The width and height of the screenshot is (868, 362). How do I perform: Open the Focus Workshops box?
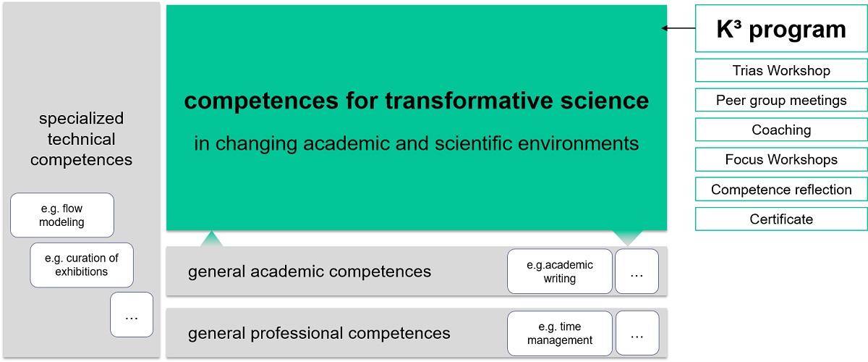781,159
